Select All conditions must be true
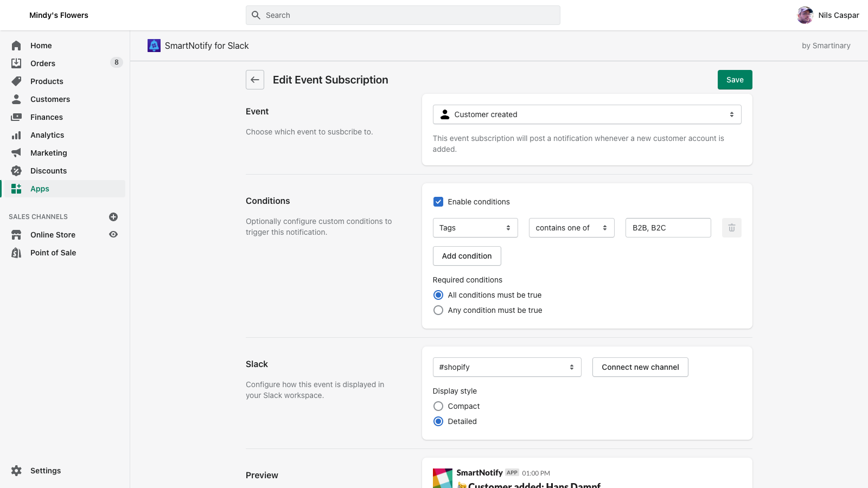The image size is (868, 488). tap(438, 295)
